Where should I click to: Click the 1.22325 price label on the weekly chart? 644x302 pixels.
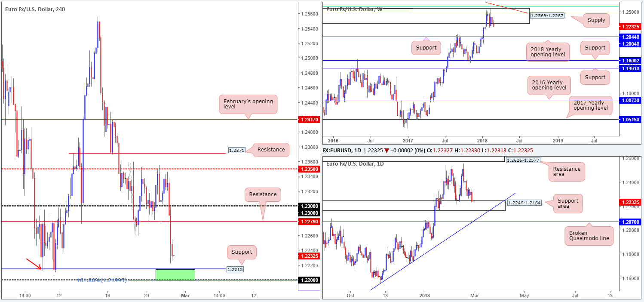pos(631,26)
